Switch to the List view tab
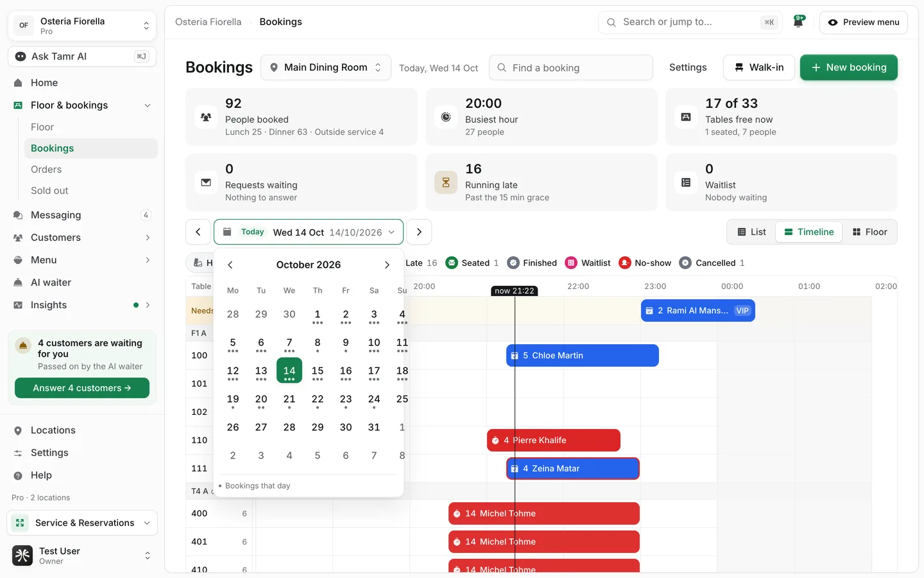The width and height of the screenshot is (924, 578). (x=751, y=232)
